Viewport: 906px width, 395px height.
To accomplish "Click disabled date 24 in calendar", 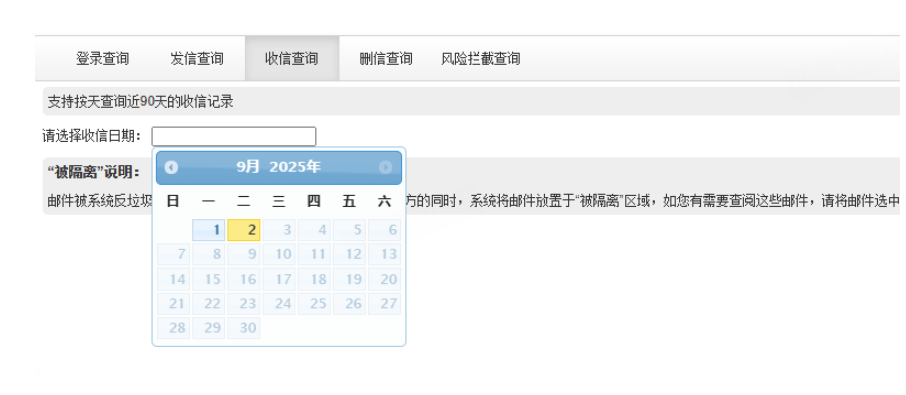I will (279, 303).
